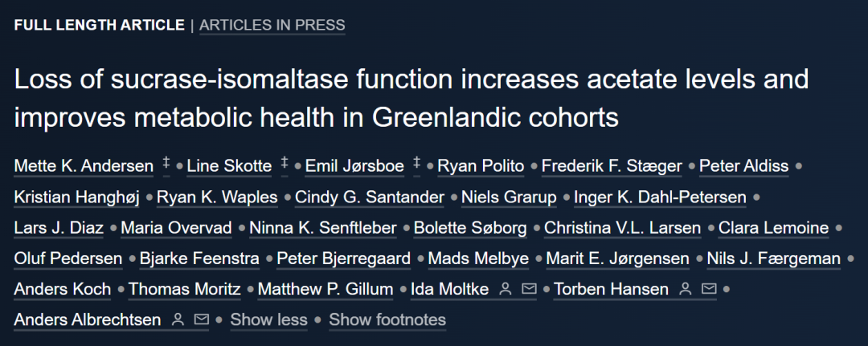Open author Matthew P. Gillum's details
This screenshot has height=346, width=868.
pos(325,288)
